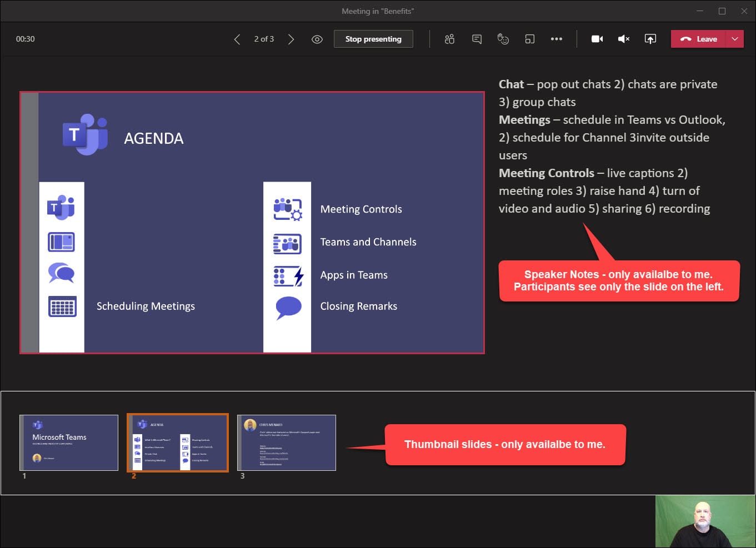
Task: Click the Apps in Teams lightning icon
Action: (288, 276)
